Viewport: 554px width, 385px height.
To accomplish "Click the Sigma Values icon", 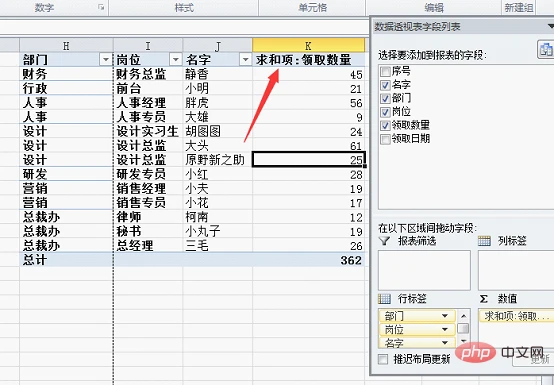I will [x=484, y=299].
